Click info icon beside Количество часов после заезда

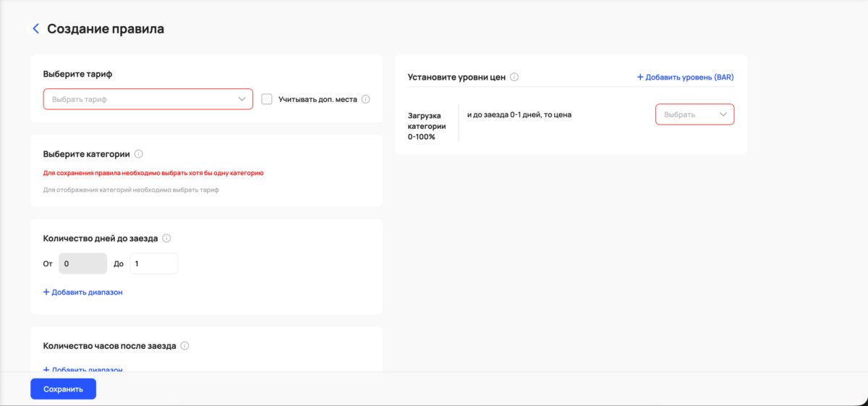tap(184, 346)
